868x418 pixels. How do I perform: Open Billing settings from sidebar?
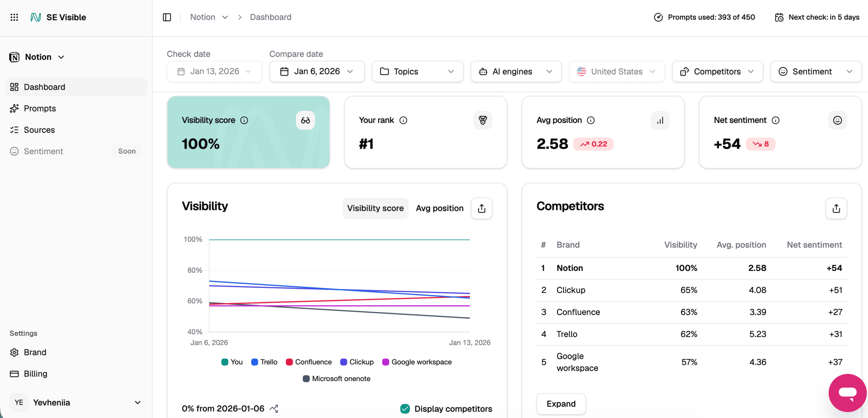[x=35, y=374]
